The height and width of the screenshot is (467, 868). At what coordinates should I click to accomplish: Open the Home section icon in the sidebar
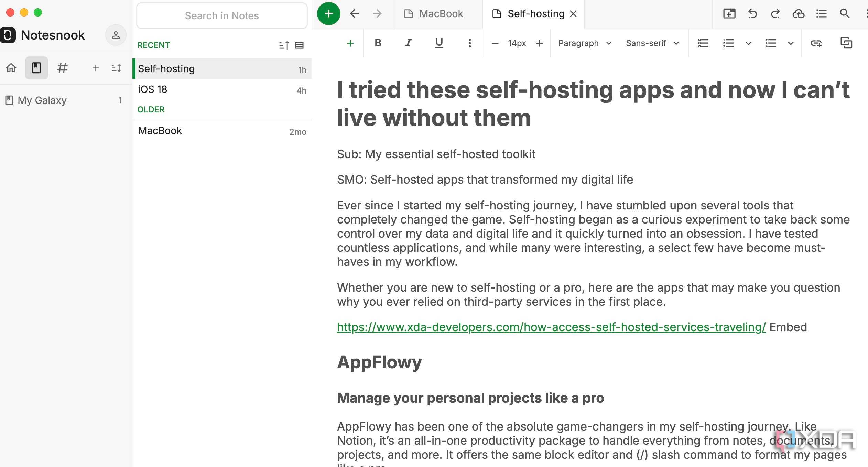pos(11,68)
